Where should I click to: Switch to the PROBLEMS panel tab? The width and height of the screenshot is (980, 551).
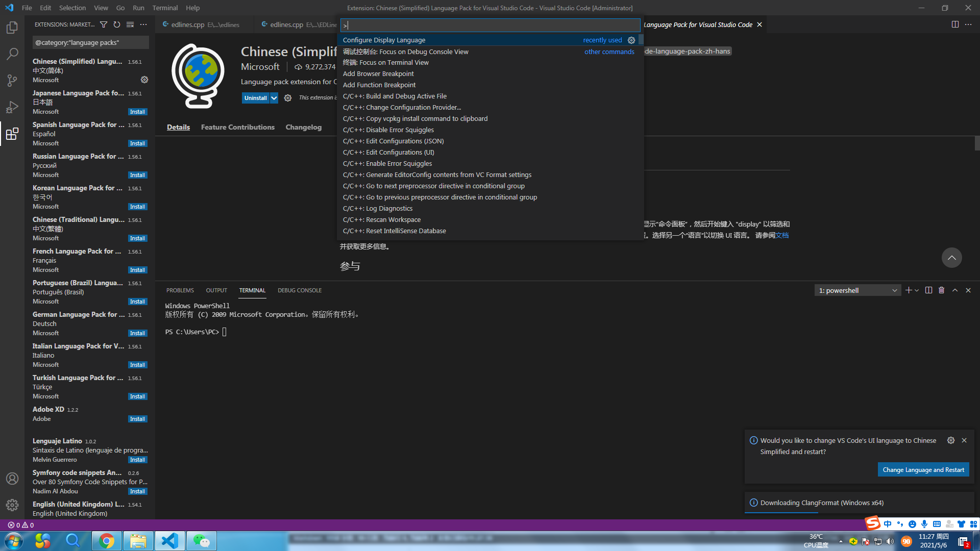(180, 290)
